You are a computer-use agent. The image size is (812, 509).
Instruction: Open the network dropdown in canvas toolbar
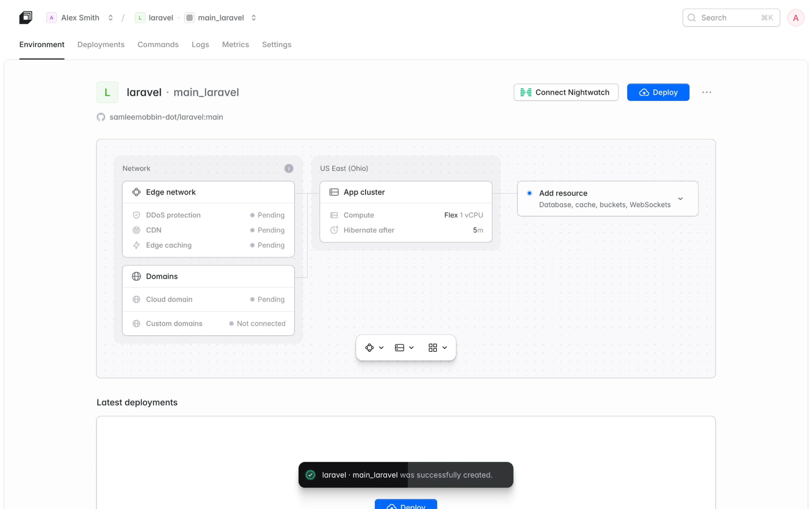click(x=374, y=348)
